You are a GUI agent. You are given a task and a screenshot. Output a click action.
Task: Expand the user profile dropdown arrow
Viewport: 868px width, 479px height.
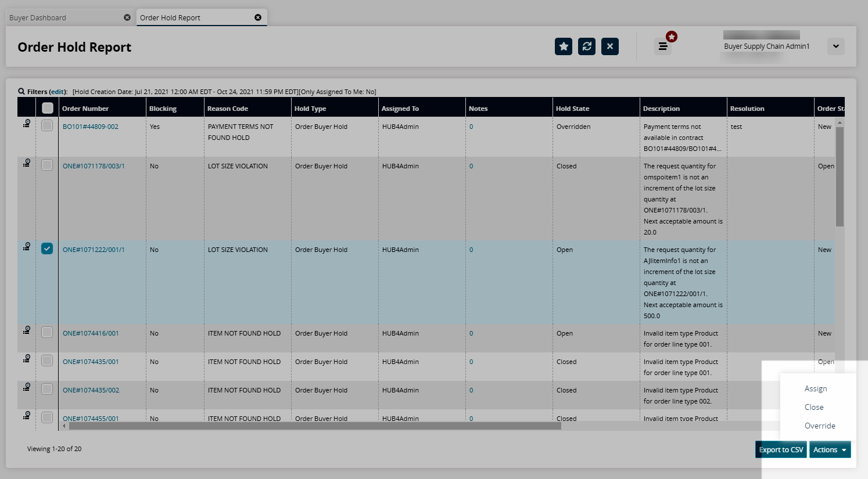click(x=836, y=46)
